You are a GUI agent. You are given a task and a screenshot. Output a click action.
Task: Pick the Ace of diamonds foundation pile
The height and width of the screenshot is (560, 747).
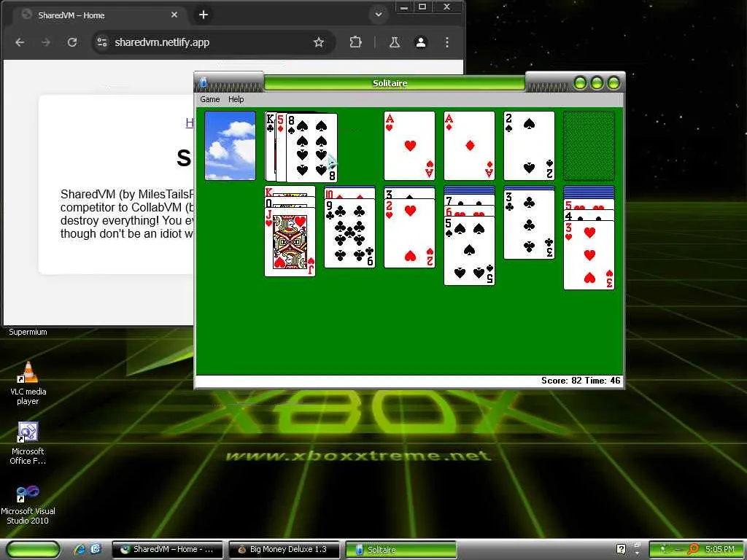[x=469, y=146]
